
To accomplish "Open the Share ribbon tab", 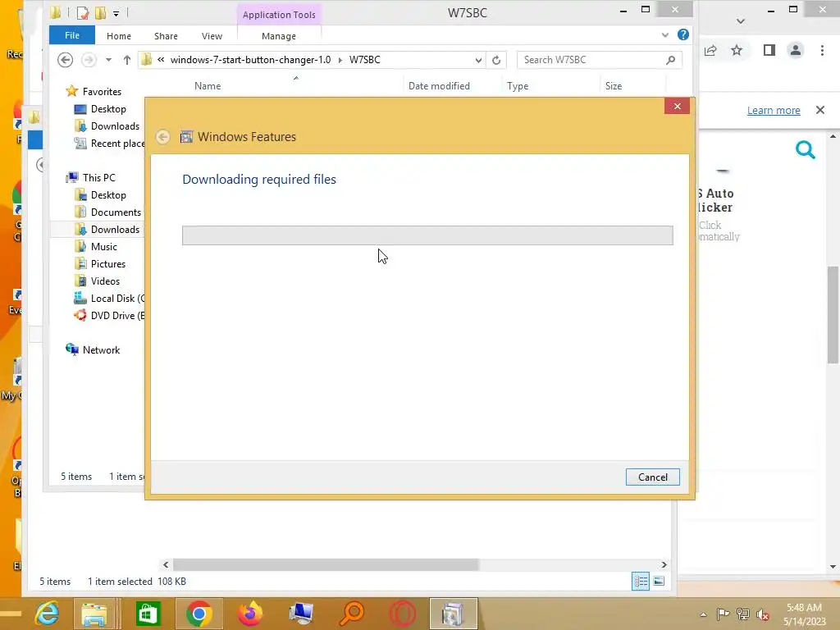I will coord(166,36).
